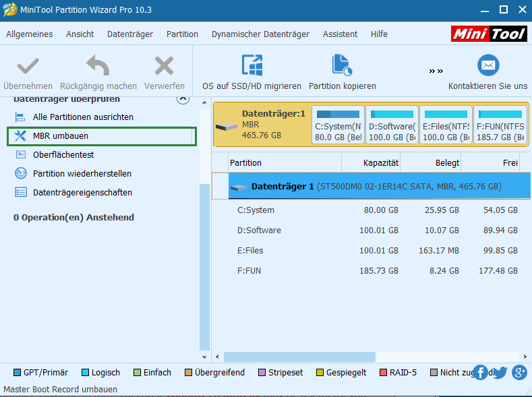The image size is (532, 397).
Task: Click the Oberflächentest icon
Action: click(x=21, y=154)
